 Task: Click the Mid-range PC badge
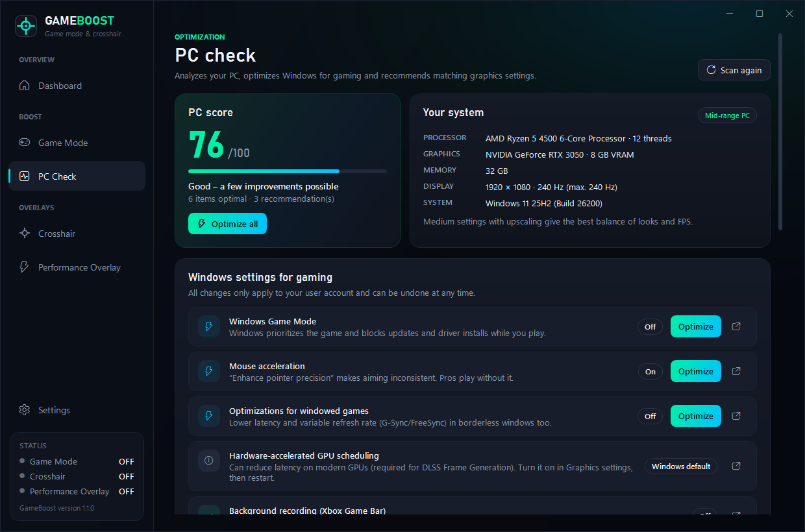pyautogui.click(x=727, y=115)
